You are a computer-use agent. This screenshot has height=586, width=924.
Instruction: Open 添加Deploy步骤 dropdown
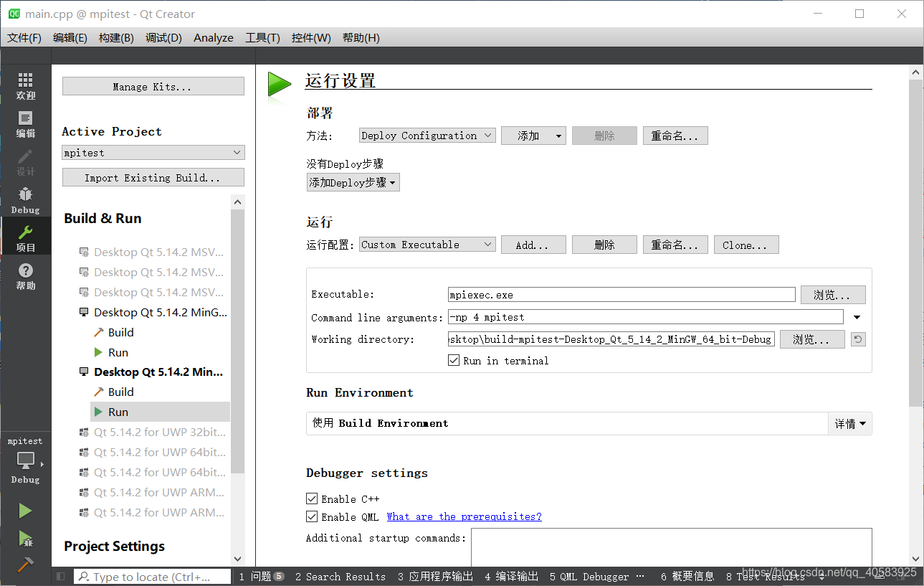pyautogui.click(x=353, y=183)
